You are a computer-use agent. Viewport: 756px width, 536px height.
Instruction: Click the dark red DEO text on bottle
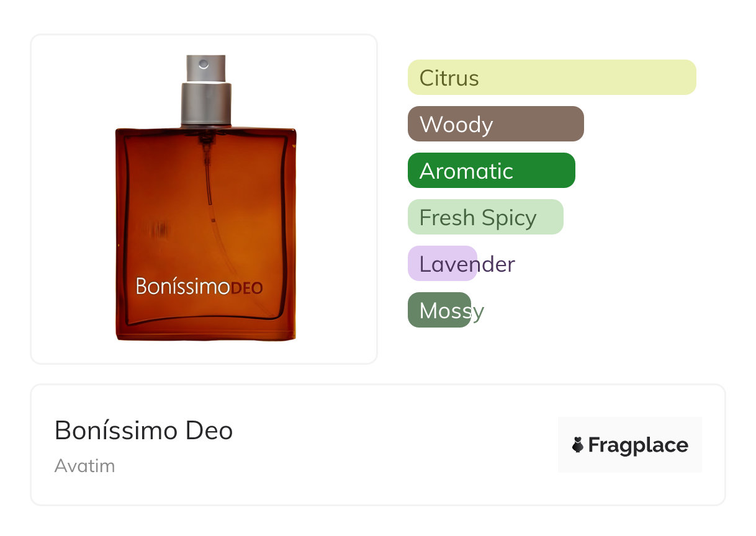247,288
